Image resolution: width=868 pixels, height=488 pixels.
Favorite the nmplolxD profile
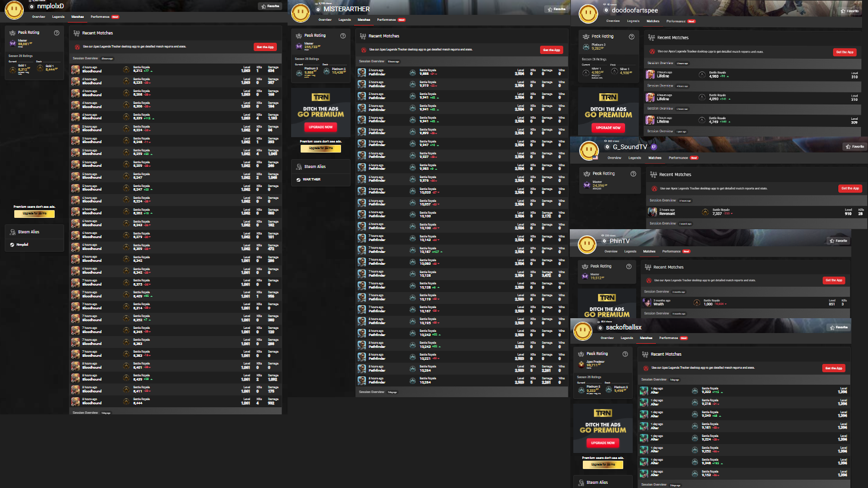coord(270,6)
